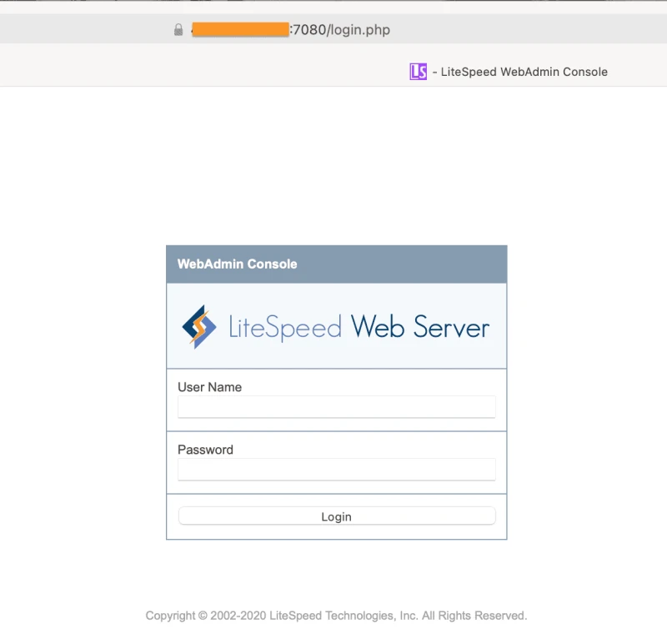Click the User Name label
667x644 pixels.
[210, 387]
